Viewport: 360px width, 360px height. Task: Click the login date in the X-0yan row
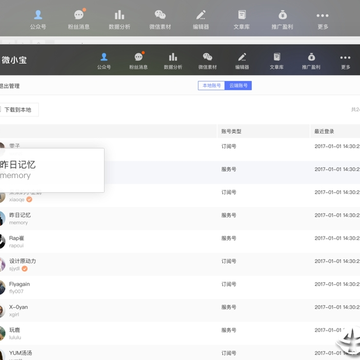(337, 307)
